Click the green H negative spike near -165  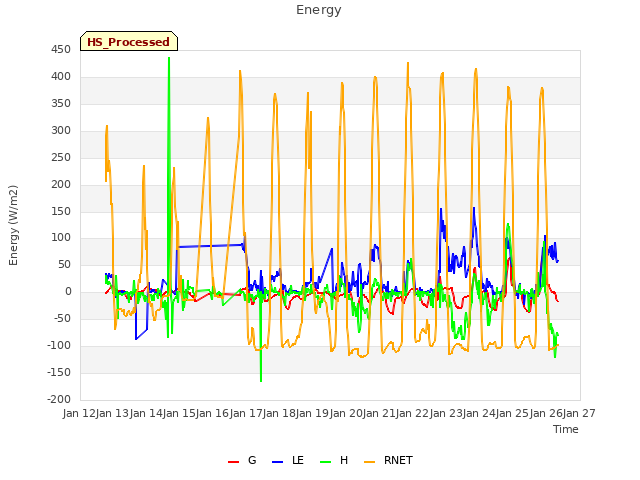point(261,380)
